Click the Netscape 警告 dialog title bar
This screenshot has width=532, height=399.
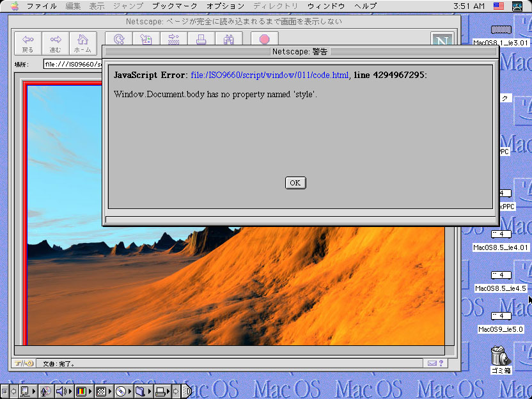point(301,51)
